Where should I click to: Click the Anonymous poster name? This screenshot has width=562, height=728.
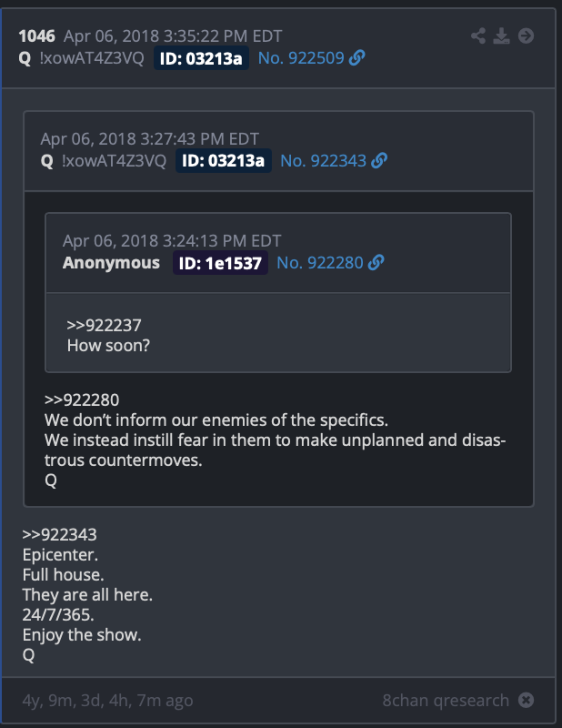(111, 263)
